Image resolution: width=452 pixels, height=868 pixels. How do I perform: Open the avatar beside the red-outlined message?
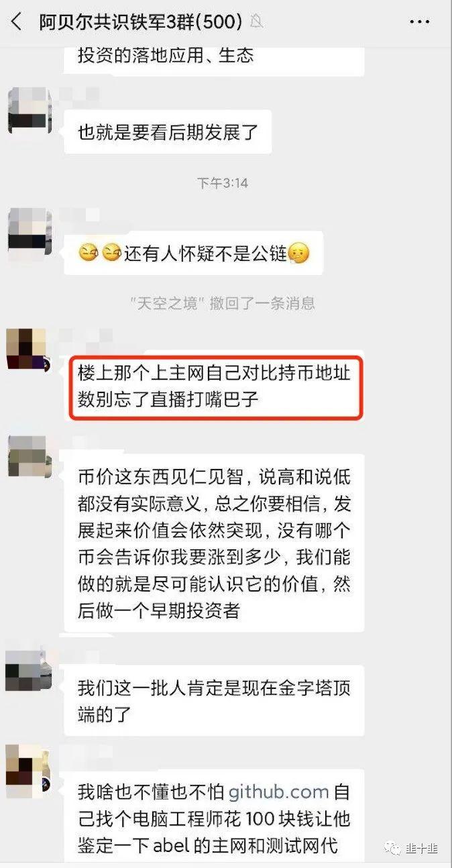click(27, 349)
